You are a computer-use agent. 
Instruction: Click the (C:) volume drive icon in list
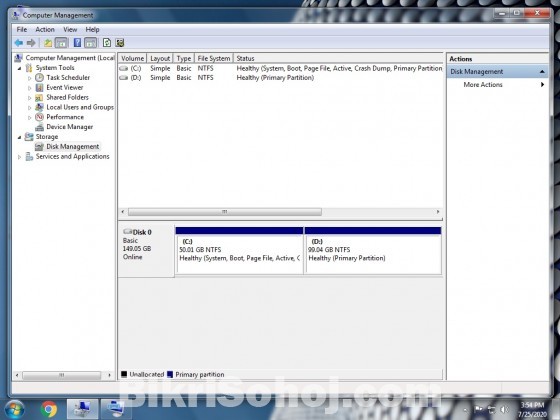click(124, 68)
